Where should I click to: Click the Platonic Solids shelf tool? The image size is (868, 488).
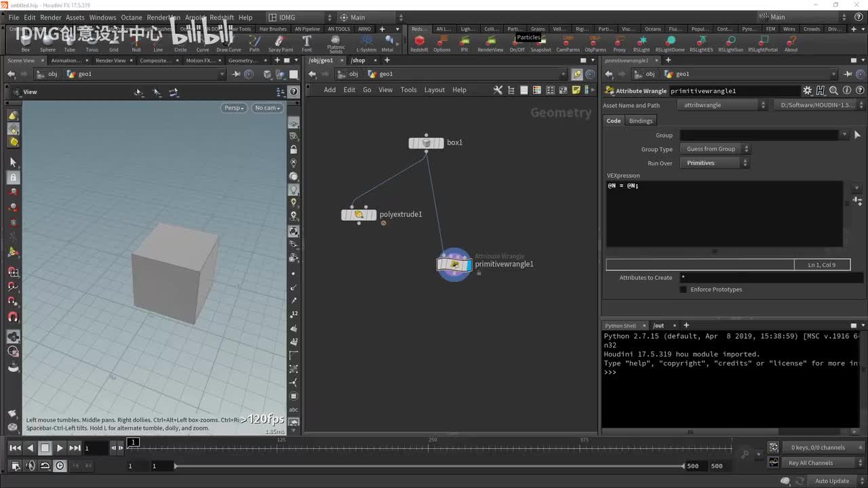[x=336, y=41]
